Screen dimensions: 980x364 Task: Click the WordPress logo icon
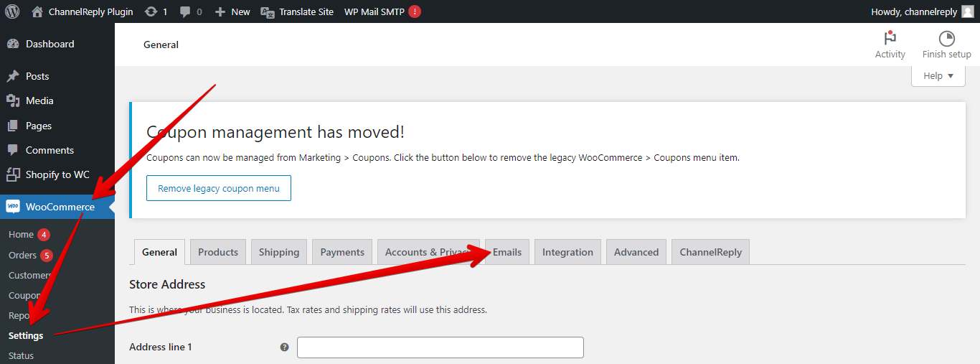coord(12,11)
